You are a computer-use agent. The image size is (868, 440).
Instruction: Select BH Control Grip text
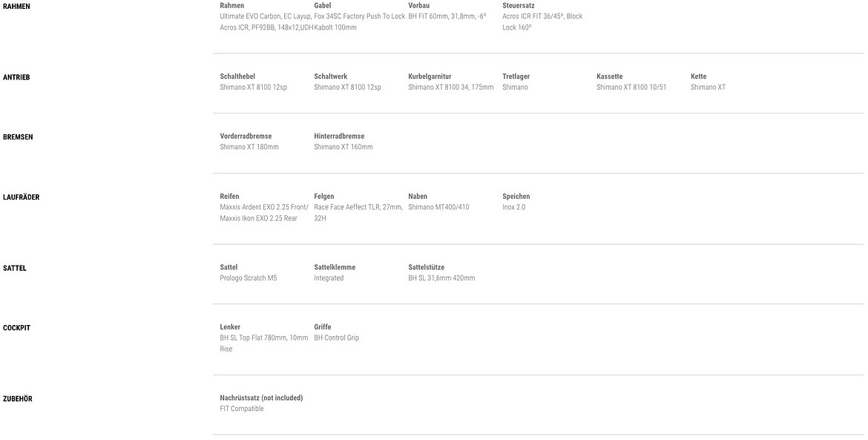point(336,338)
